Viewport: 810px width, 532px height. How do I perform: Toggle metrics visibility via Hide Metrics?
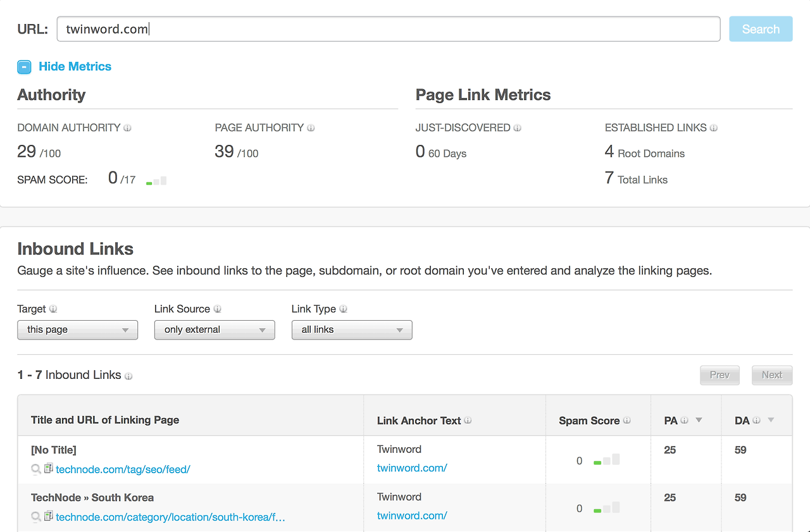click(x=74, y=66)
